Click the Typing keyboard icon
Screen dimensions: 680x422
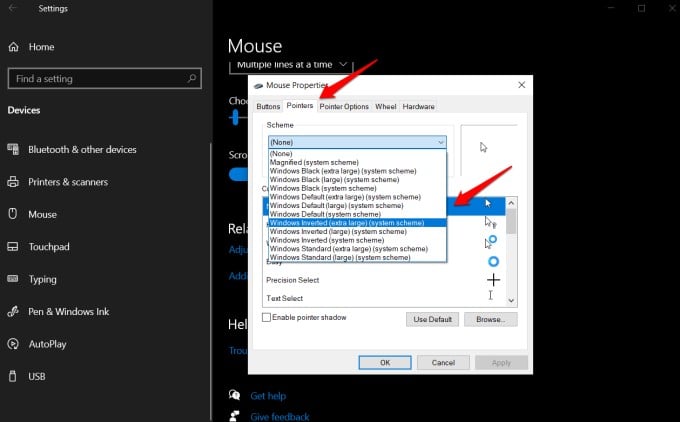[x=13, y=278]
